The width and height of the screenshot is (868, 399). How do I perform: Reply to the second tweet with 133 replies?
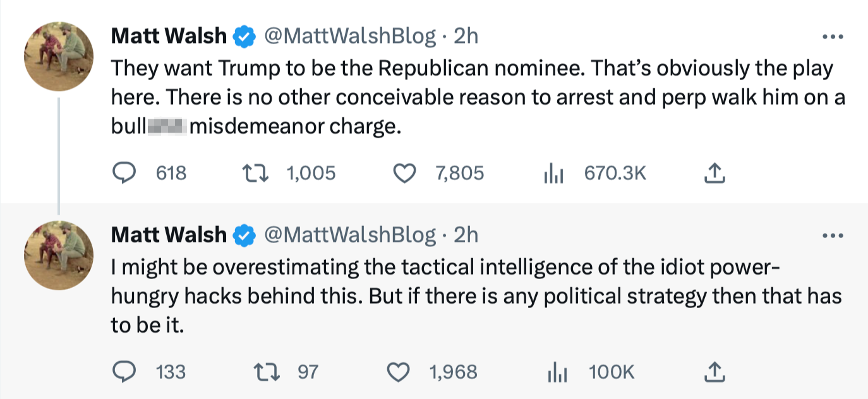(124, 372)
